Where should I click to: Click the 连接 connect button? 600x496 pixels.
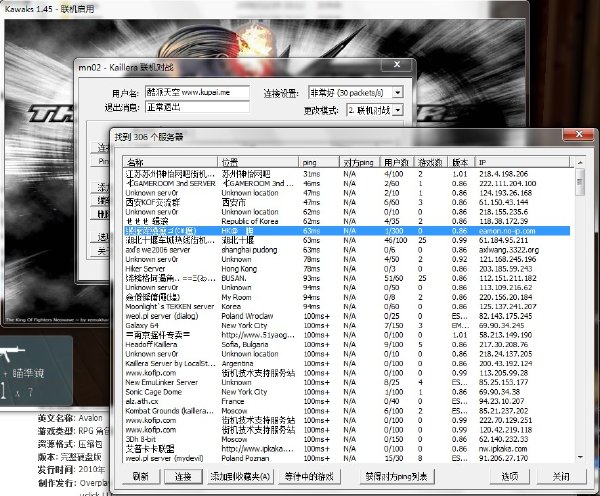click(x=183, y=476)
